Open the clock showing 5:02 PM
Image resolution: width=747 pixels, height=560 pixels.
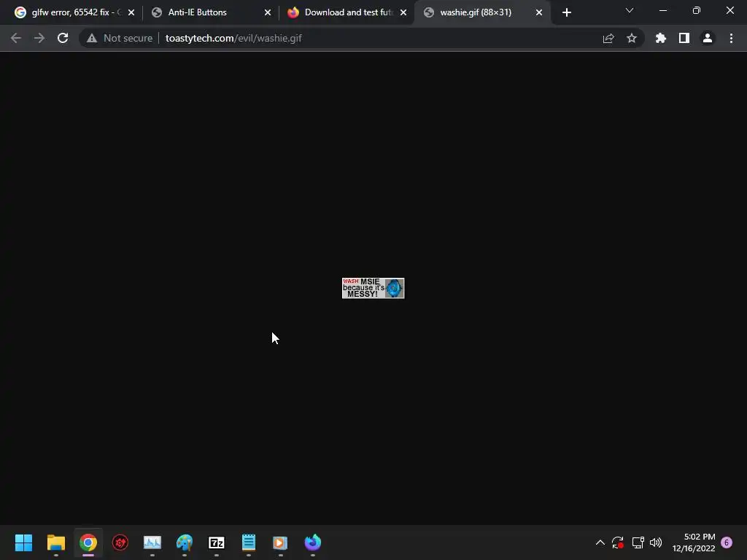click(x=694, y=542)
